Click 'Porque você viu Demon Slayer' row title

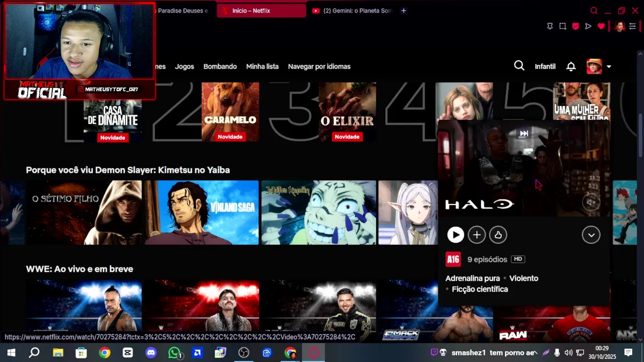click(x=128, y=170)
